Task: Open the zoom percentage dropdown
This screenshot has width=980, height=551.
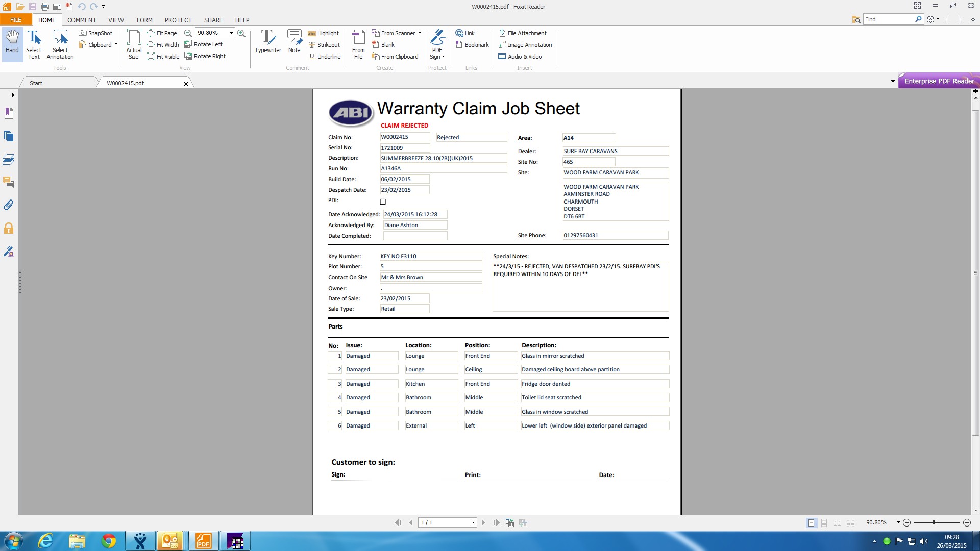Action: tap(231, 33)
